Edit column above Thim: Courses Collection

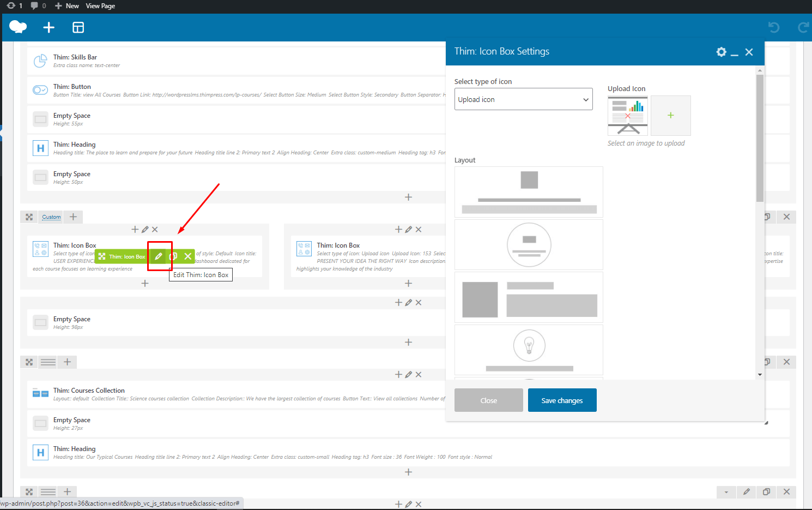tap(409, 375)
